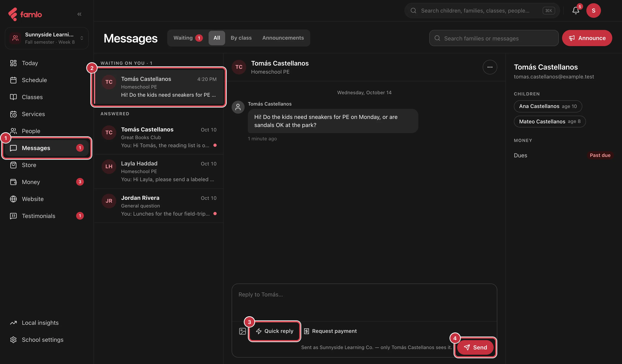Click the Past due dues badge
Viewport: 622px width, 364px height.
[600, 155]
